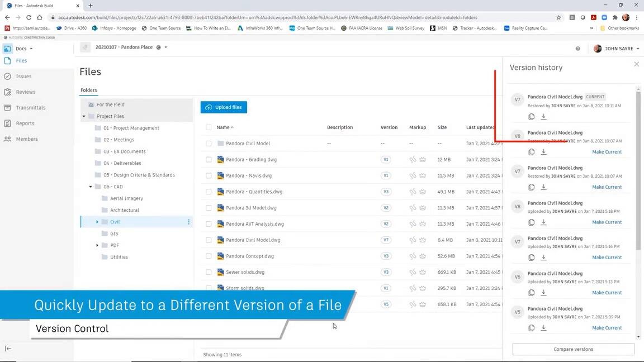Screen dimensions: 644x362
Task: Select the 04 - Deliverables folder
Action: pyautogui.click(x=122, y=163)
